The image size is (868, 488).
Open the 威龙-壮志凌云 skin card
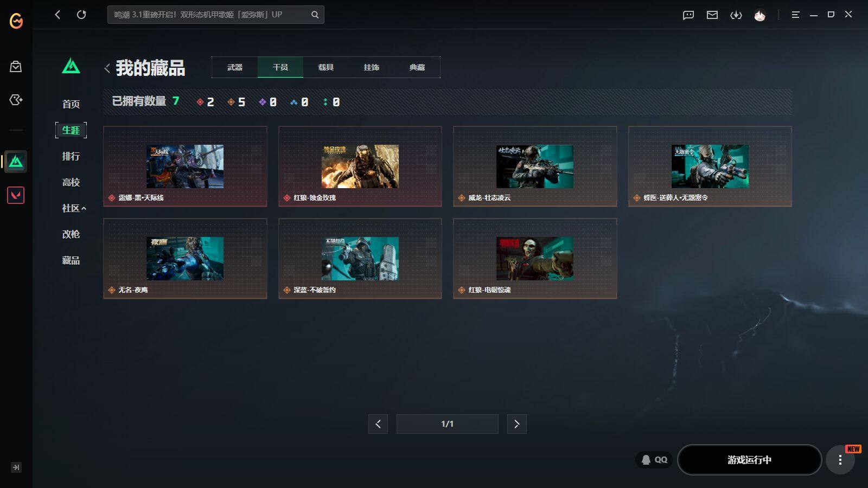[x=535, y=166]
